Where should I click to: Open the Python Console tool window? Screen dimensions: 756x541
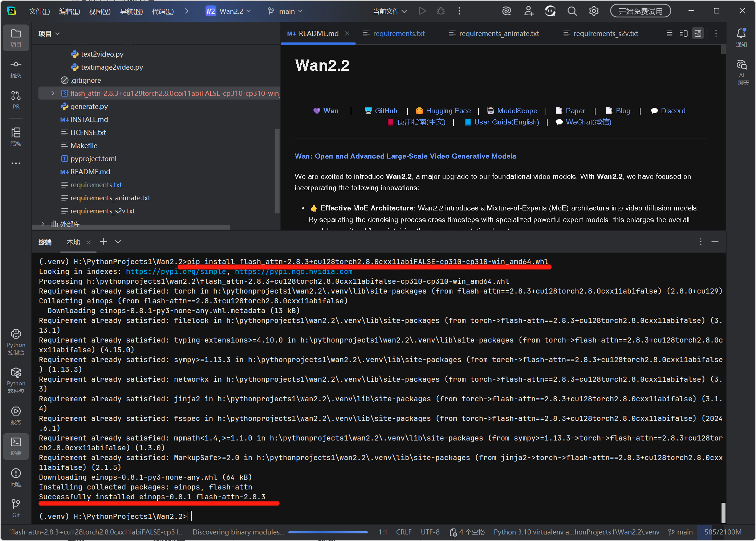click(x=16, y=342)
